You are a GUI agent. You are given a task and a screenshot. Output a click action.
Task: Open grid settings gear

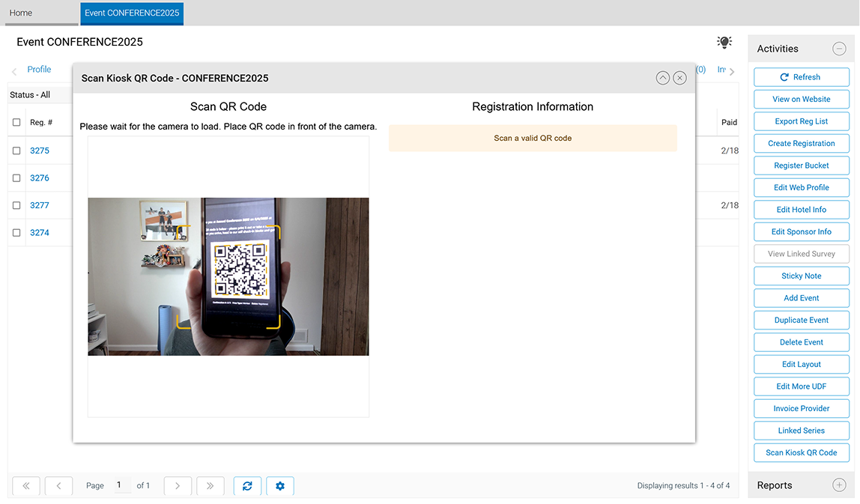280,485
